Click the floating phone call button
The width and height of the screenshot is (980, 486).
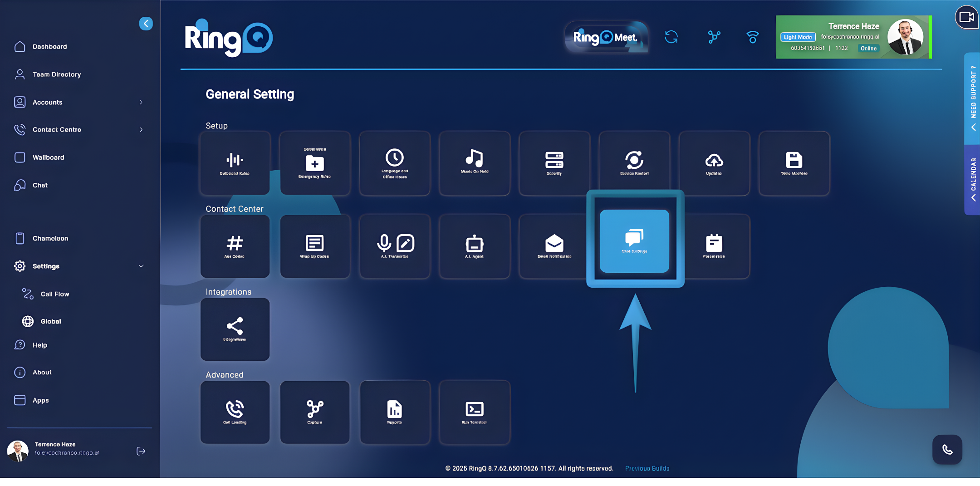947,450
